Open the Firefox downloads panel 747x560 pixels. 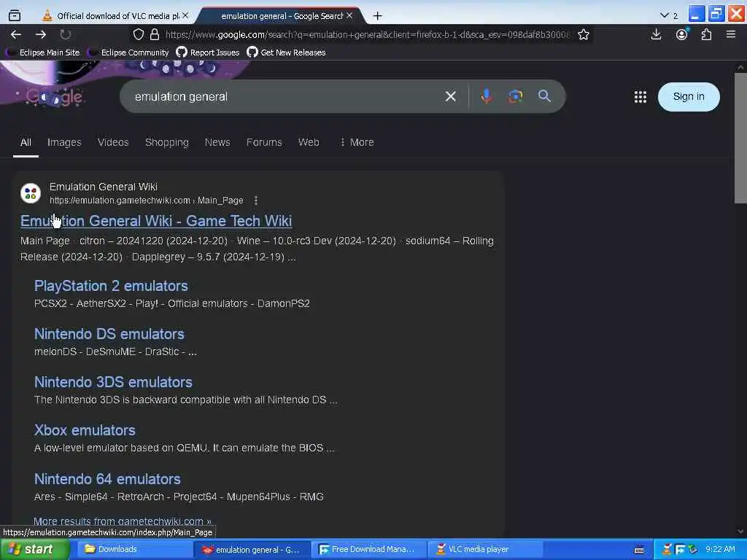point(656,34)
